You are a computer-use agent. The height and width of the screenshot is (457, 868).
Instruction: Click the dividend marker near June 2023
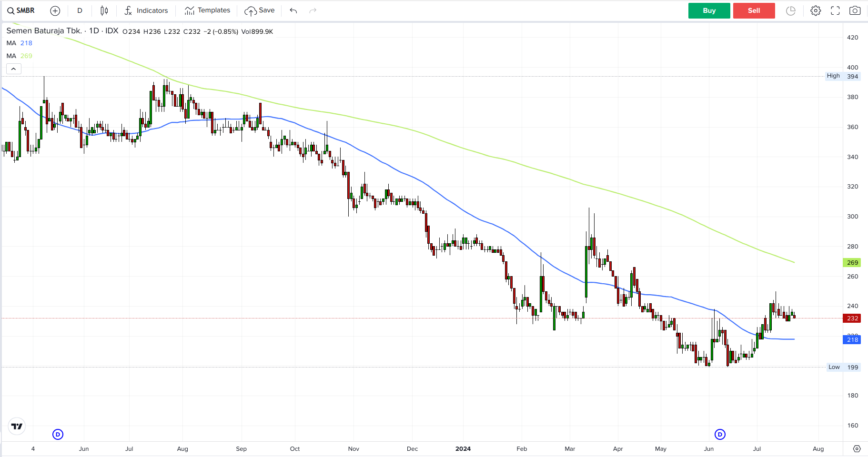[58, 434]
